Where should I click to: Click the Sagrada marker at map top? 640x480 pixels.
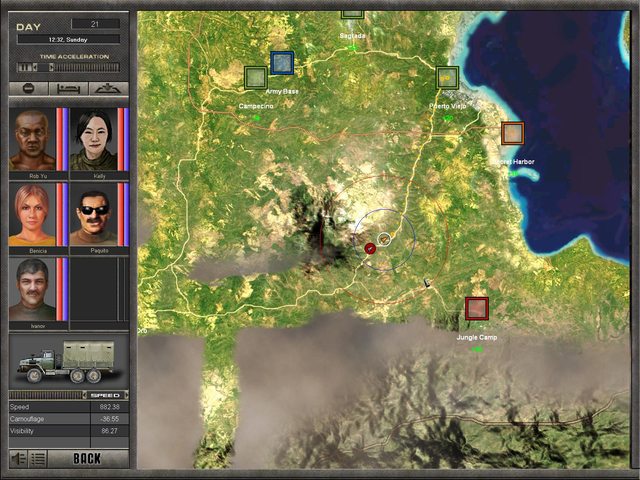352,14
